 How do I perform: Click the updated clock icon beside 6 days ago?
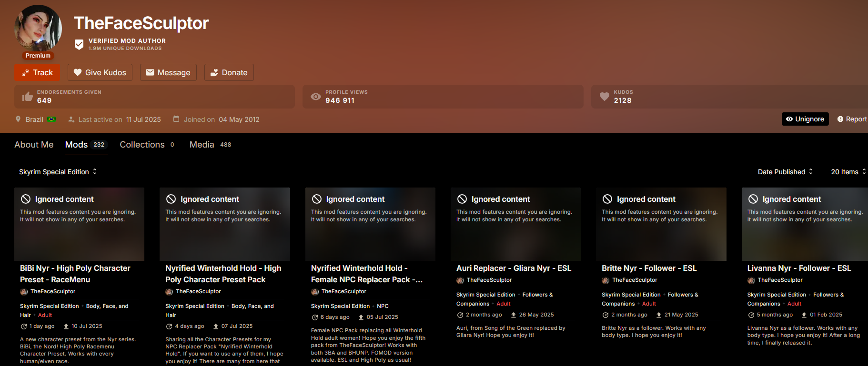pyautogui.click(x=314, y=317)
